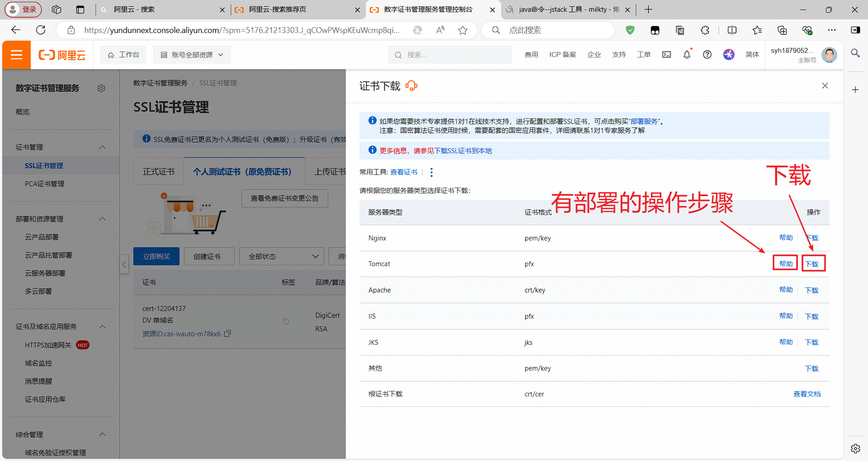
Task: Click the 立即购买 button
Action: click(156, 256)
